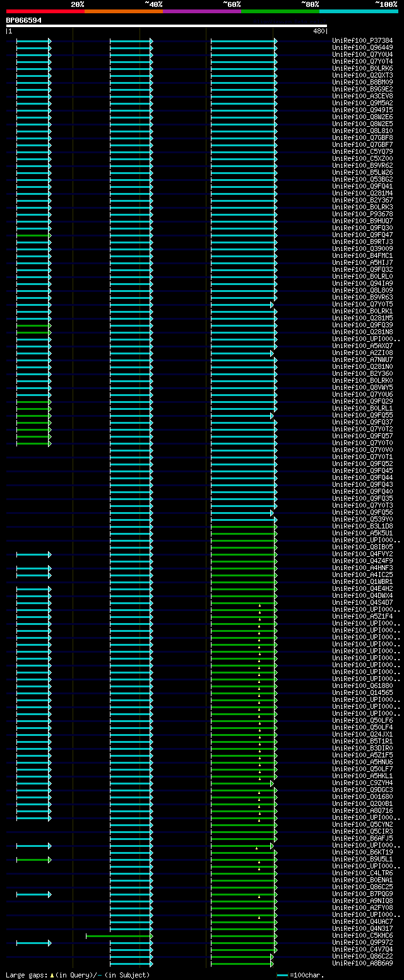
Task: Click the green ~80% legend segment
Action: coord(280,11)
